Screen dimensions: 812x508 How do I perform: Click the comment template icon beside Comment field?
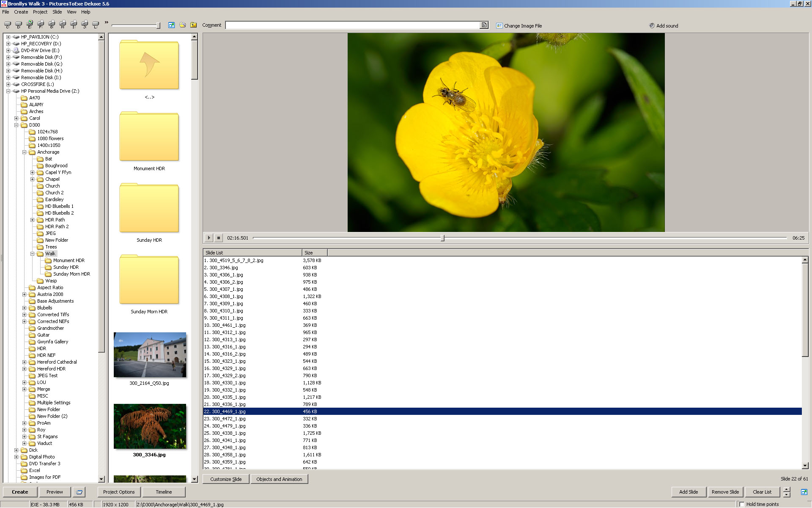[x=484, y=25]
